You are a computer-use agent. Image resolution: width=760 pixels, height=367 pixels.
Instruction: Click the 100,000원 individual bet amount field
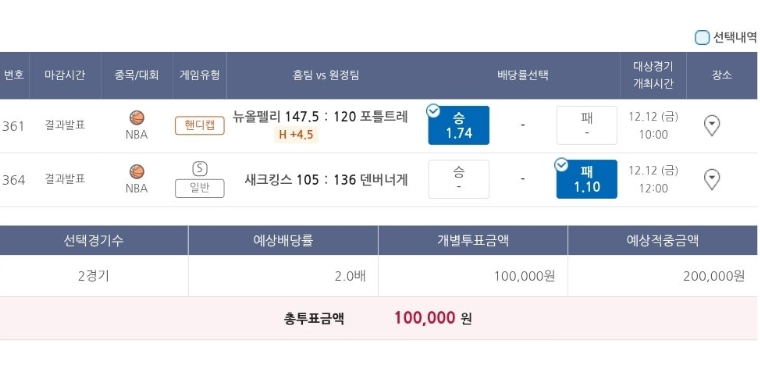point(473,276)
